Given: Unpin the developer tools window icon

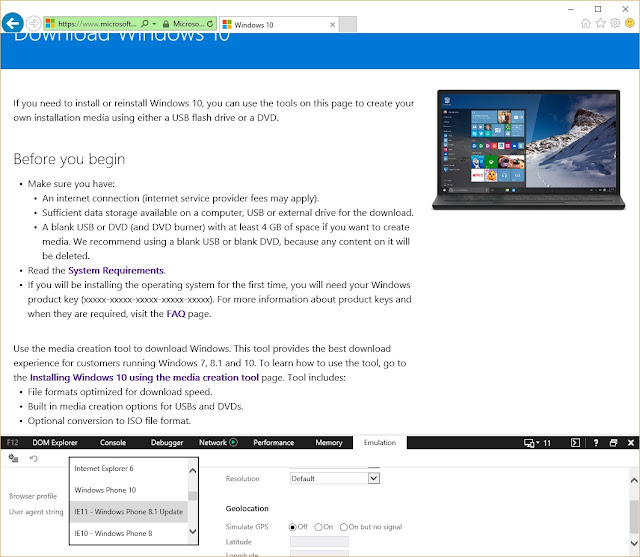Looking at the screenshot, I should coord(613,442).
